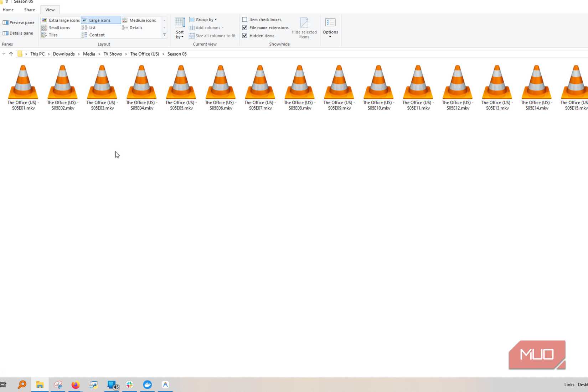Select the S05E11.mkv VLC file
The height and width of the screenshot is (392, 588).
[418, 87]
